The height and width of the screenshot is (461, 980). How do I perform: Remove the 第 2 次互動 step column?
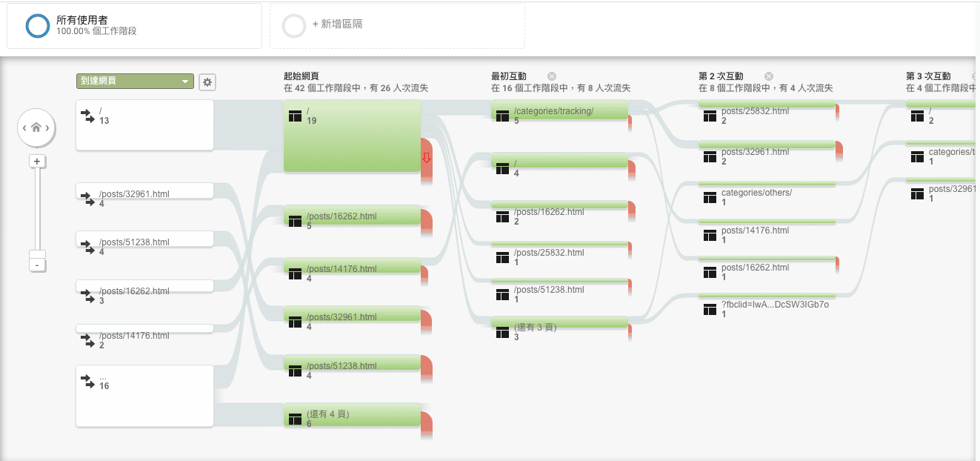[769, 76]
